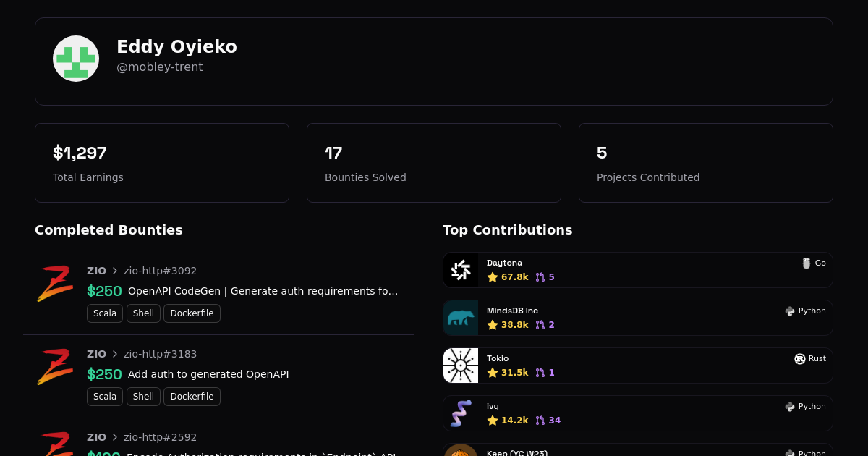Select the Scala tag under zio-http#3092
Viewport: 868px width, 456px height.
point(105,313)
